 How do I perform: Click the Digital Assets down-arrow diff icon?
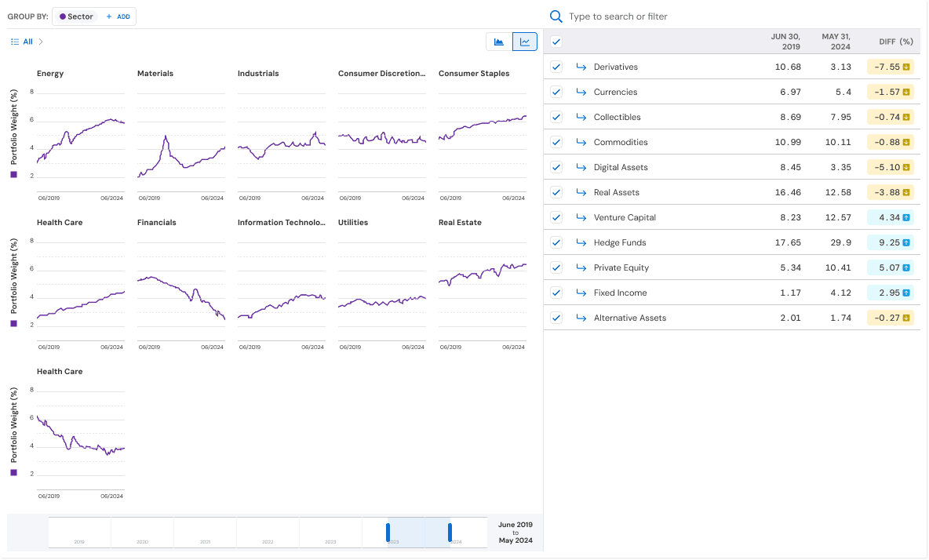pyautogui.click(x=906, y=168)
